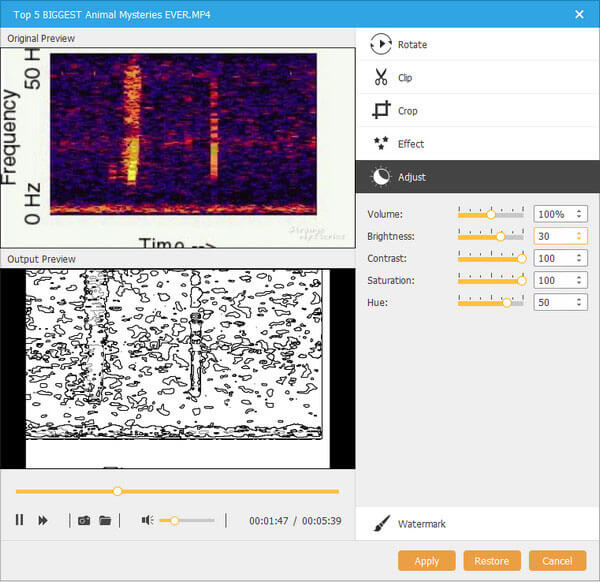Take a snapshot with camera icon
600x582 pixels.
tap(84, 520)
